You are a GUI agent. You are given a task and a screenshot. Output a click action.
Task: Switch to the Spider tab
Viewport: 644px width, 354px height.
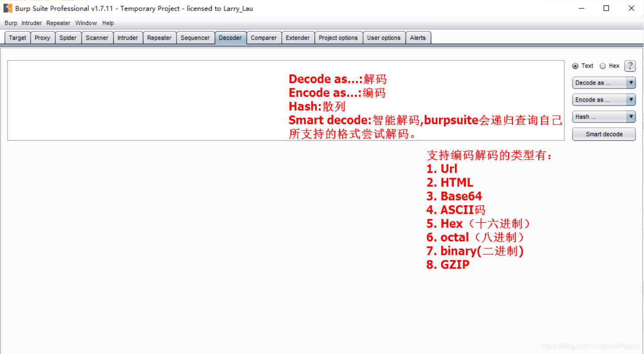click(68, 38)
